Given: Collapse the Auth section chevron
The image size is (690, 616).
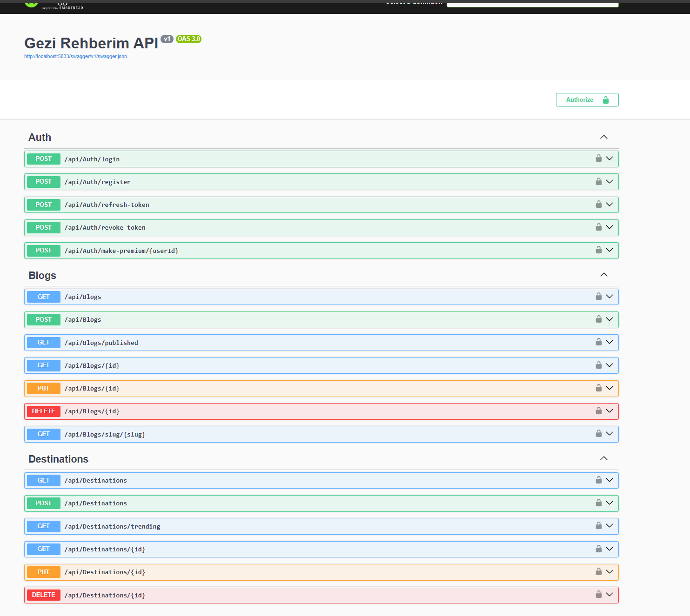Looking at the screenshot, I should pyautogui.click(x=604, y=137).
